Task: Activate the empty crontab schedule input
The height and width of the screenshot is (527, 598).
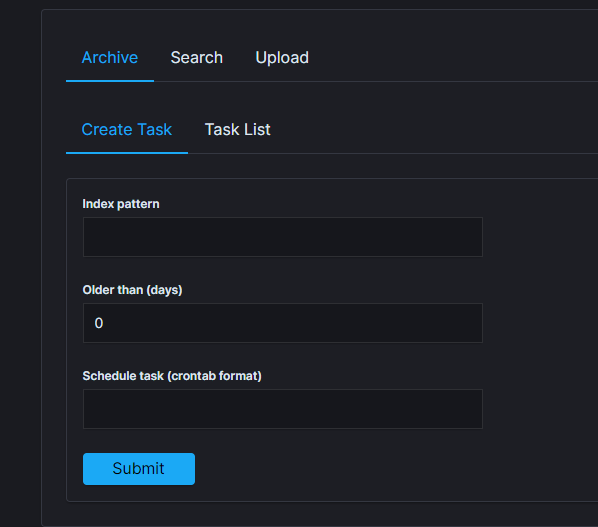Action: pyautogui.click(x=283, y=409)
